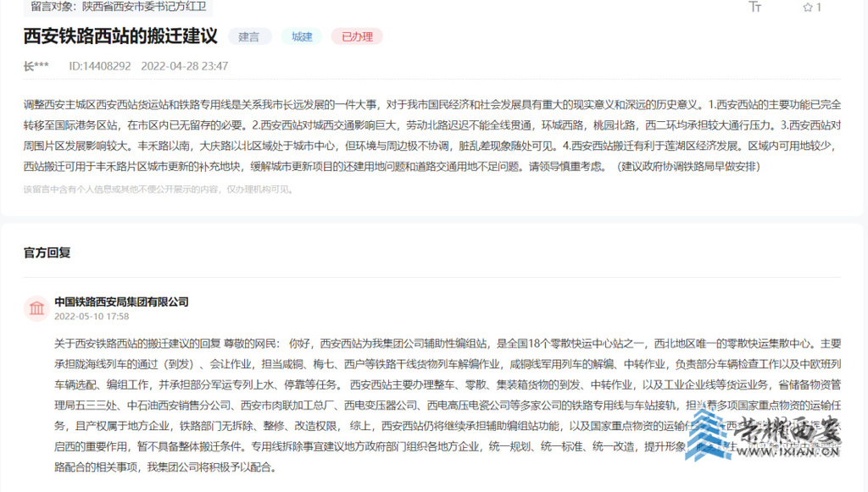Select the 城建 category tag
868x492 pixels.
tap(302, 36)
